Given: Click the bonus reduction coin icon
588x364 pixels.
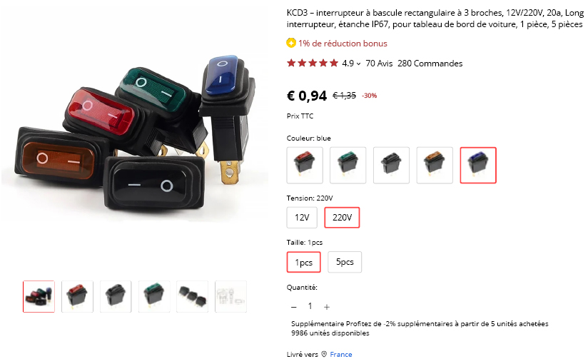Looking at the screenshot, I should [291, 43].
